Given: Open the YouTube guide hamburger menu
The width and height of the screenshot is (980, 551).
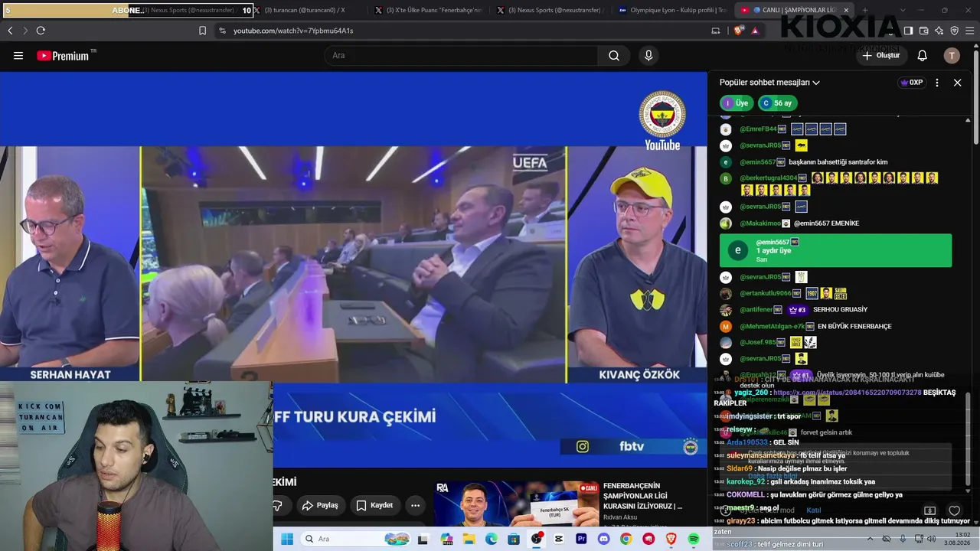Looking at the screenshot, I should click(18, 55).
